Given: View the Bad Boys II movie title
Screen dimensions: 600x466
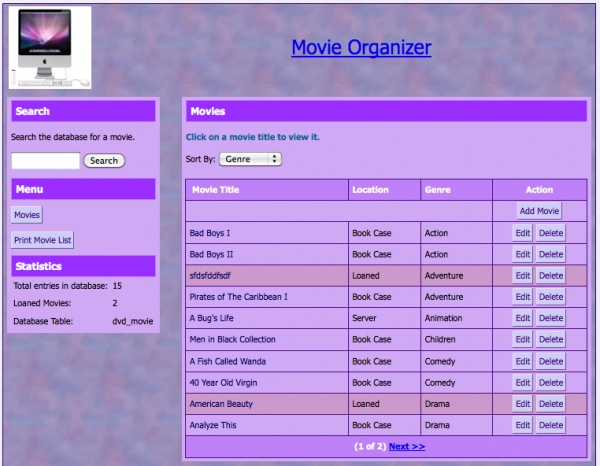Looking at the screenshot, I should point(211,255).
